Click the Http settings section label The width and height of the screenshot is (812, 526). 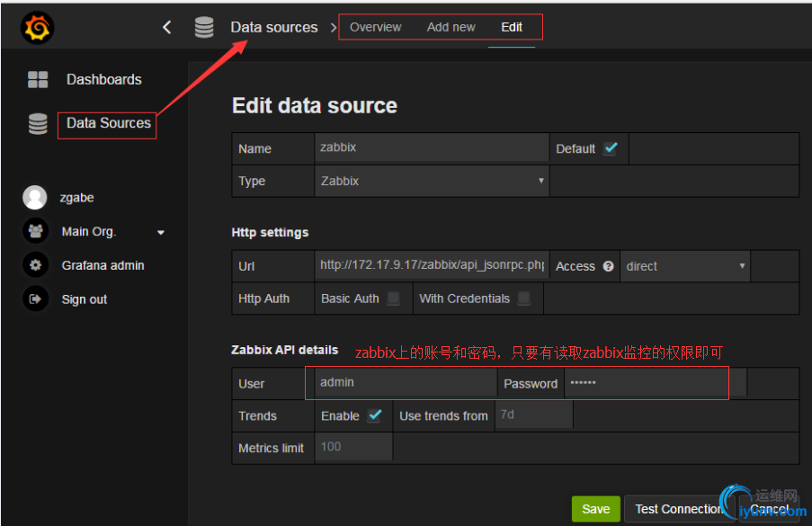[270, 233]
